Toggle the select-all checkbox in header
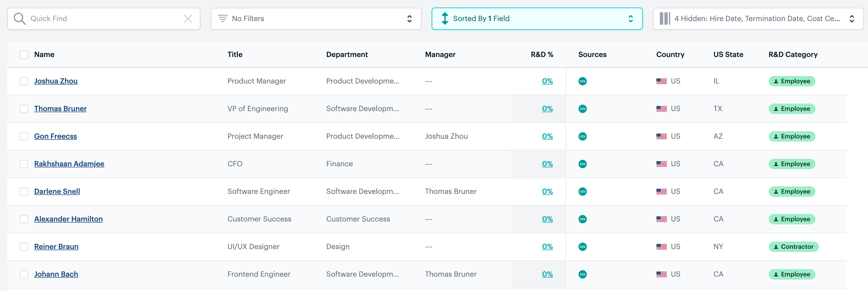868x291 pixels. (24, 55)
